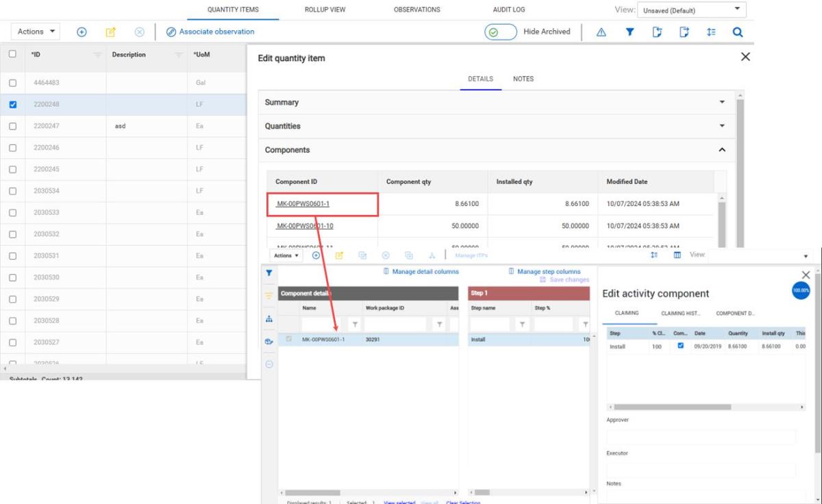Click the Approver input field

[x=701, y=437]
